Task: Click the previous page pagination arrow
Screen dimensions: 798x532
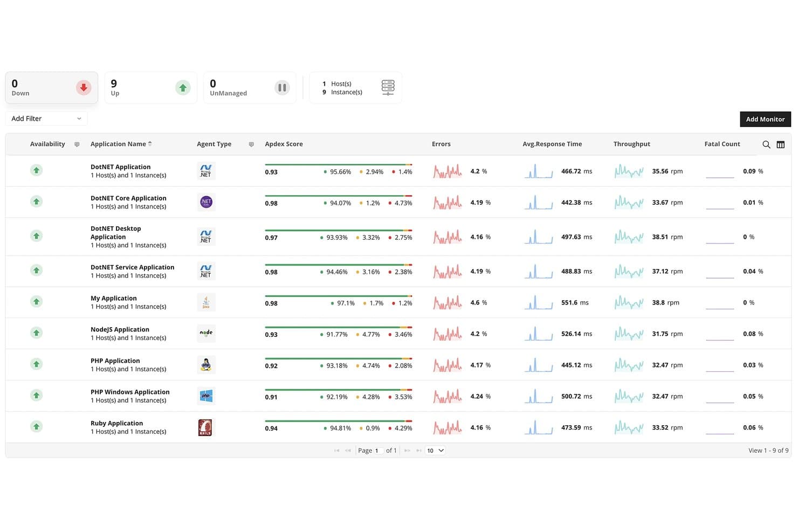Action: point(348,451)
